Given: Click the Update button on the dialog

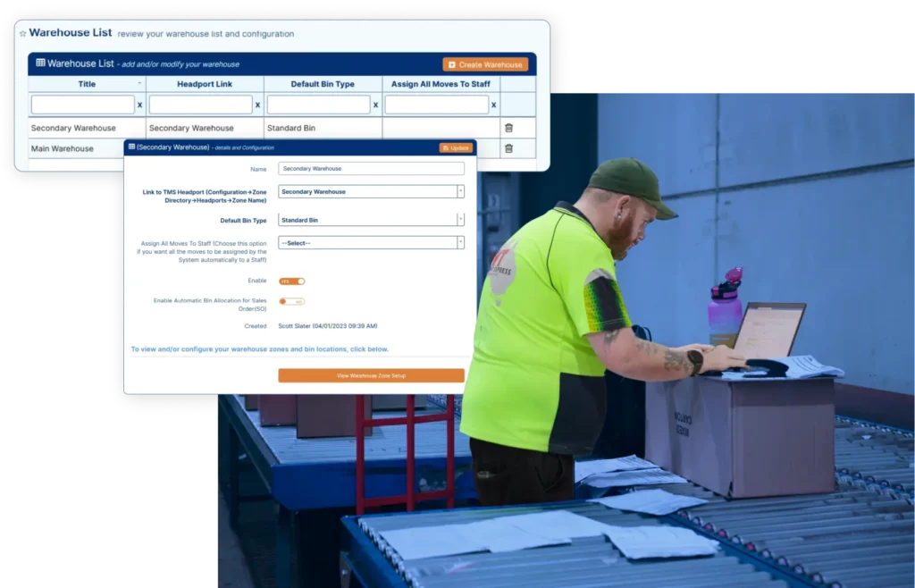Looking at the screenshot, I should (457, 147).
